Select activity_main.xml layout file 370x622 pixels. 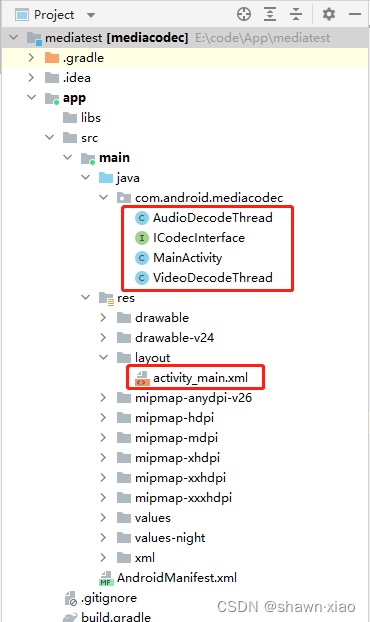point(200,378)
